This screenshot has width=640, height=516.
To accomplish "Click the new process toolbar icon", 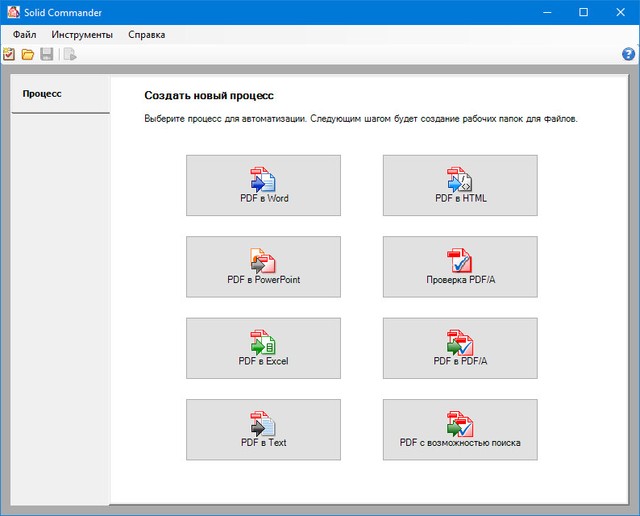I will (x=10, y=54).
